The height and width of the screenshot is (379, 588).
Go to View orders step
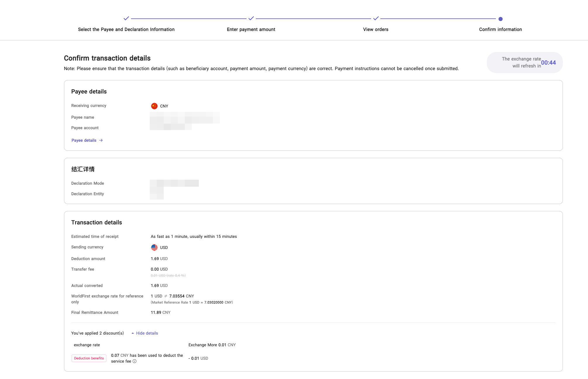(375, 30)
